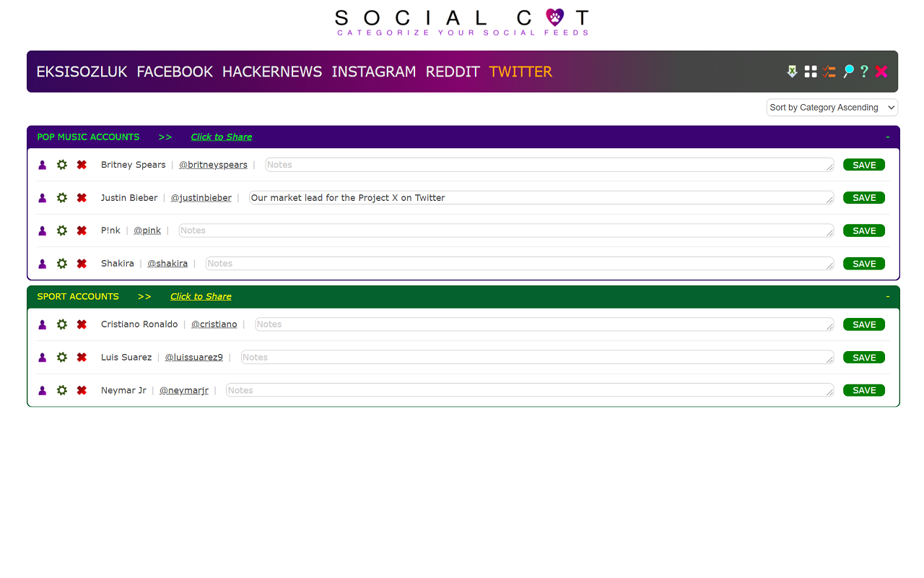Delete Britney Spears with red X

pos(82,165)
